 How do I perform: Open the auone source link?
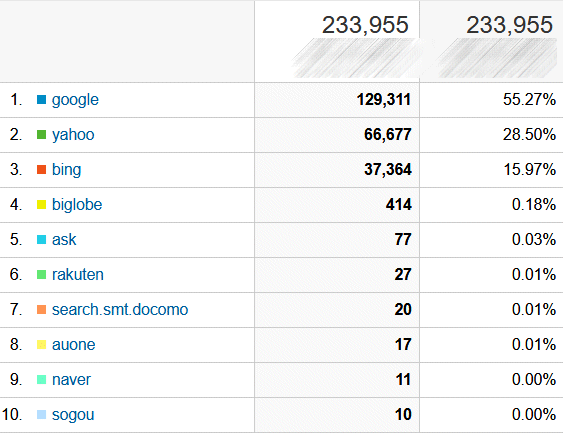pos(74,345)
